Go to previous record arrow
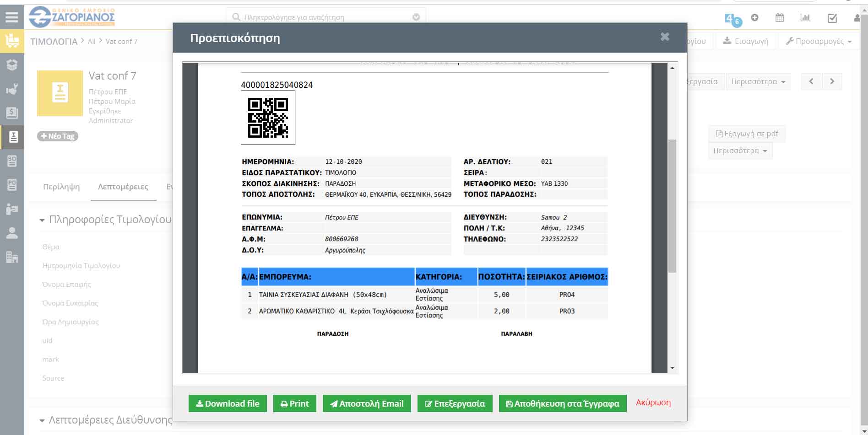The height and width of the screenshot is (435, 868). tap(811, 81)
